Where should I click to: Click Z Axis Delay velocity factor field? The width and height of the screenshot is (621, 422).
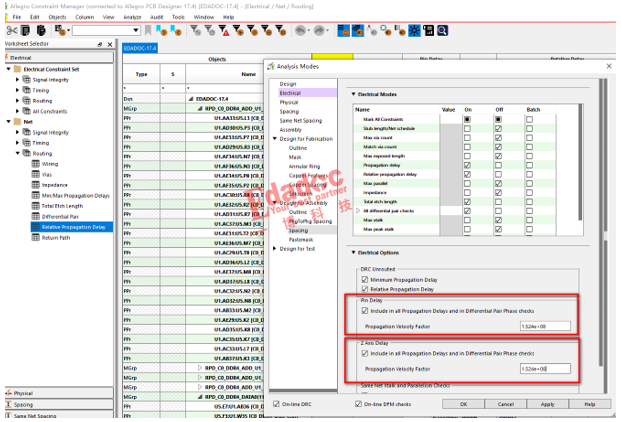[x=545, y=369]
